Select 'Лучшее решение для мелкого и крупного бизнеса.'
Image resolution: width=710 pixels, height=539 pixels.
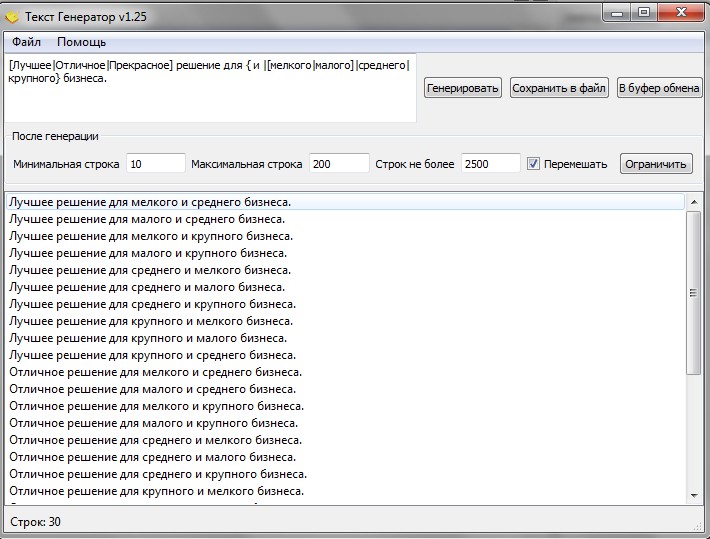coord(346,236)
